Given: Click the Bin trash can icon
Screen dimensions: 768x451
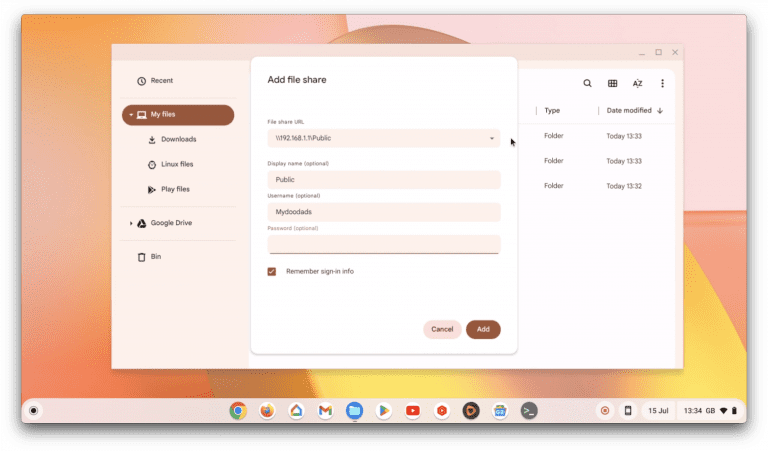Looking at the screenshot, I should (x=142, y=258).
